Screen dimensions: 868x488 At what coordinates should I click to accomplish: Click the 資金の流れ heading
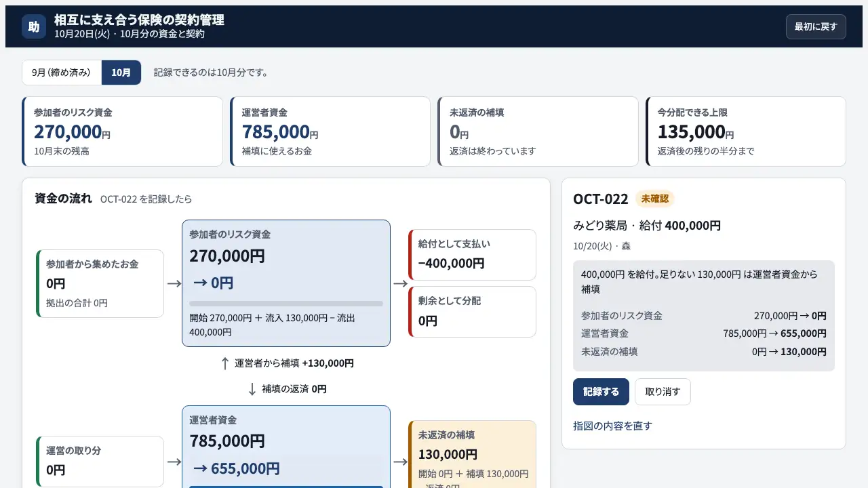coord(63,199)
